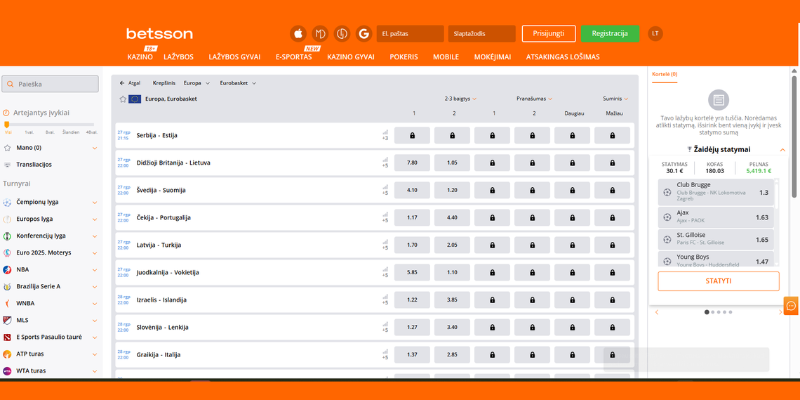Select odds 7.80 for Didžioji Britanija
Viewport: 800px width, 400px height.
(x=412, y=163)
